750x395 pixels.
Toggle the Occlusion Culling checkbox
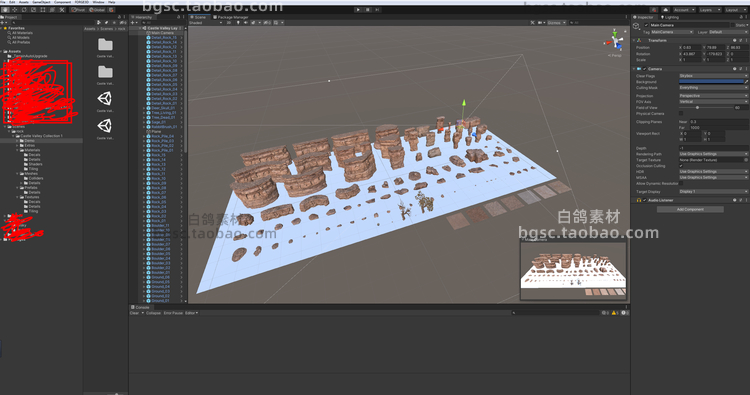coord(681,165)
